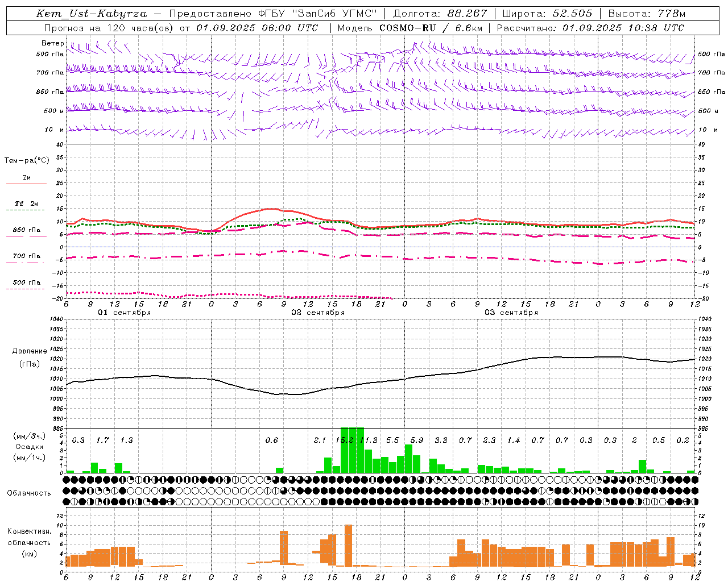The width and height of the screenshot is (728, 582).
Task: Click the Осадки precipitation panel title
Action: coord(30,447)
